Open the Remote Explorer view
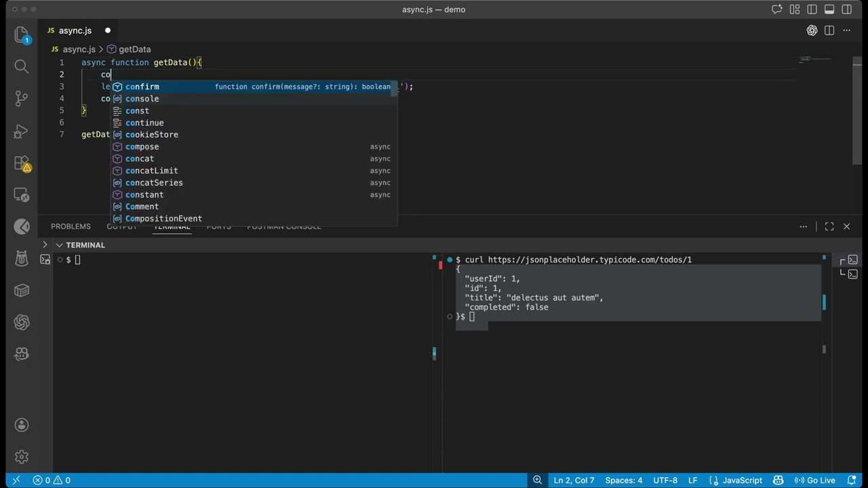This screenshot has height=488, width=868. tap(22, 195)
